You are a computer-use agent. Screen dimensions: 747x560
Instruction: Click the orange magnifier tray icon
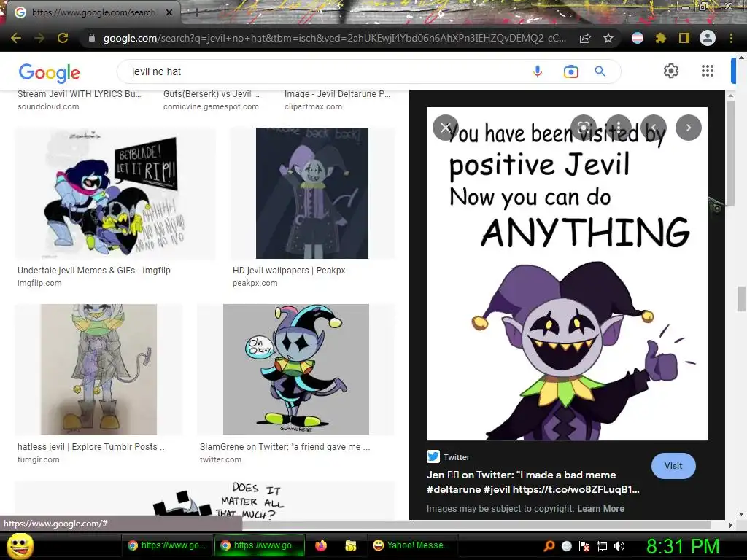pos(549,545)
